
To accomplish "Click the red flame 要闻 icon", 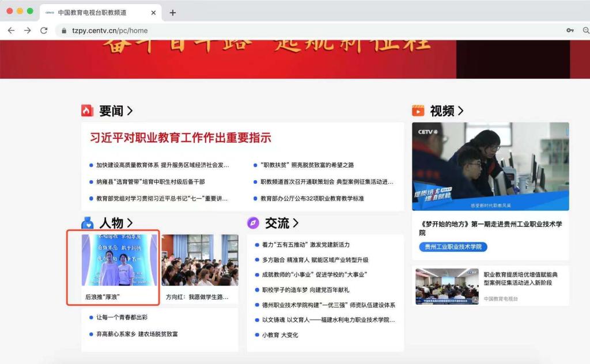I will pos(88,111).
